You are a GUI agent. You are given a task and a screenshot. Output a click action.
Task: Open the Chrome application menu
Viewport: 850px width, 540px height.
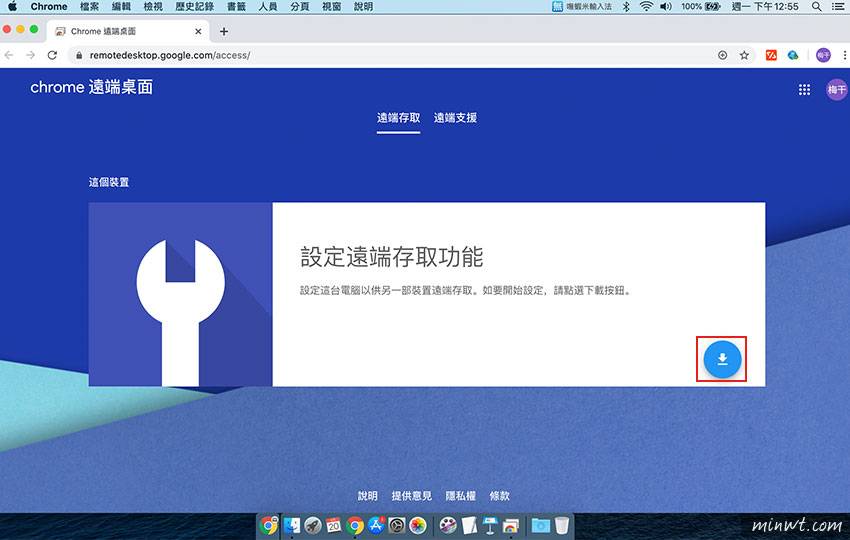[x=49, y=7]
